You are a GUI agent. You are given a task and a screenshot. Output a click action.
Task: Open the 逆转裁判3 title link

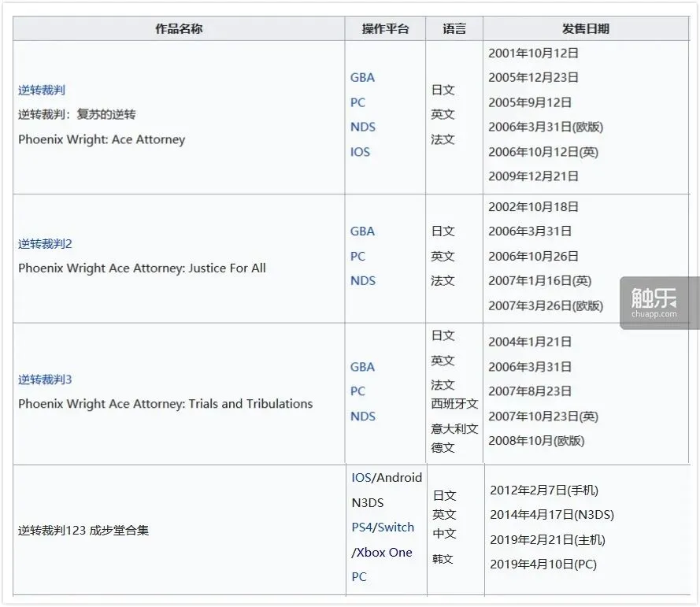(x=45, y=379)
